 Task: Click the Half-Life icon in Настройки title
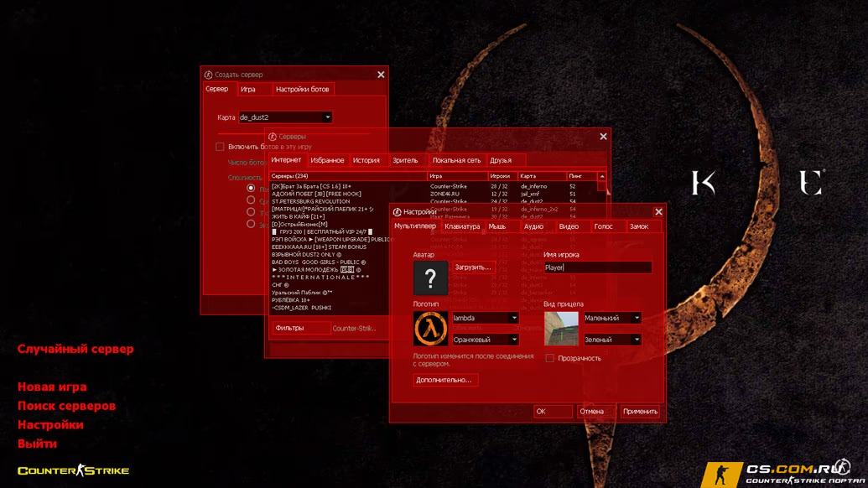pos(397,212)
